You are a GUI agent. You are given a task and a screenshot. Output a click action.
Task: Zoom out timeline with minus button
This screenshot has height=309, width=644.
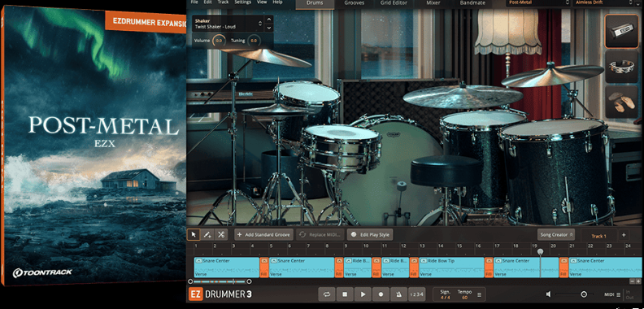(632, 281)
